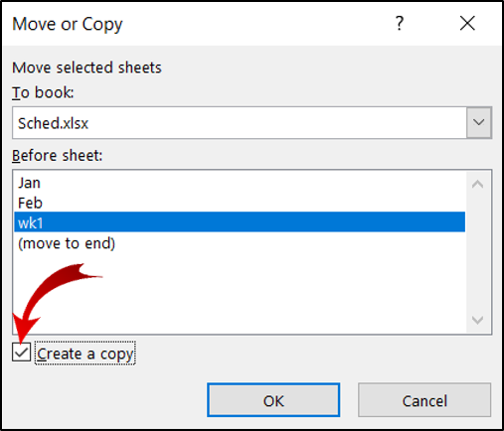Click the Before sheet label
This screenshot has height=431, width=504.
coord(58,156)
